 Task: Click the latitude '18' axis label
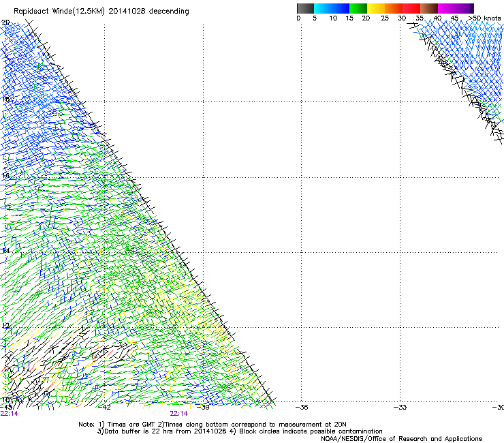[5, 99]
